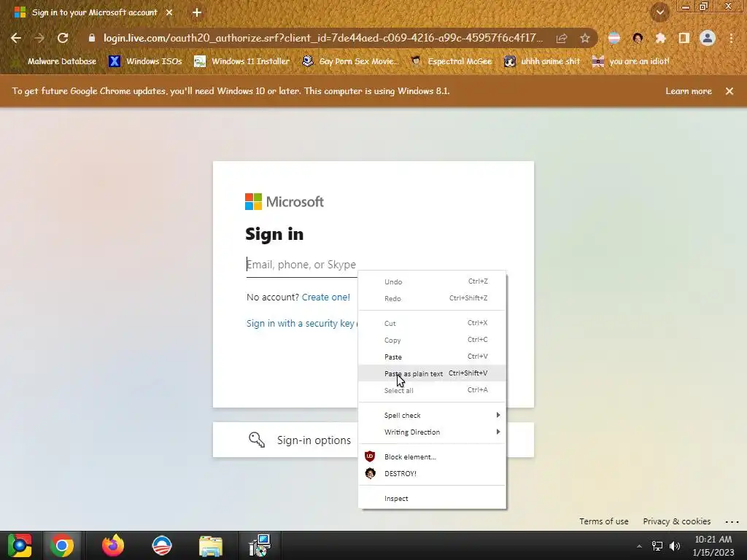747x560 pixels.
Task: Click the padlock site info icon
Action: coord(92,38)
